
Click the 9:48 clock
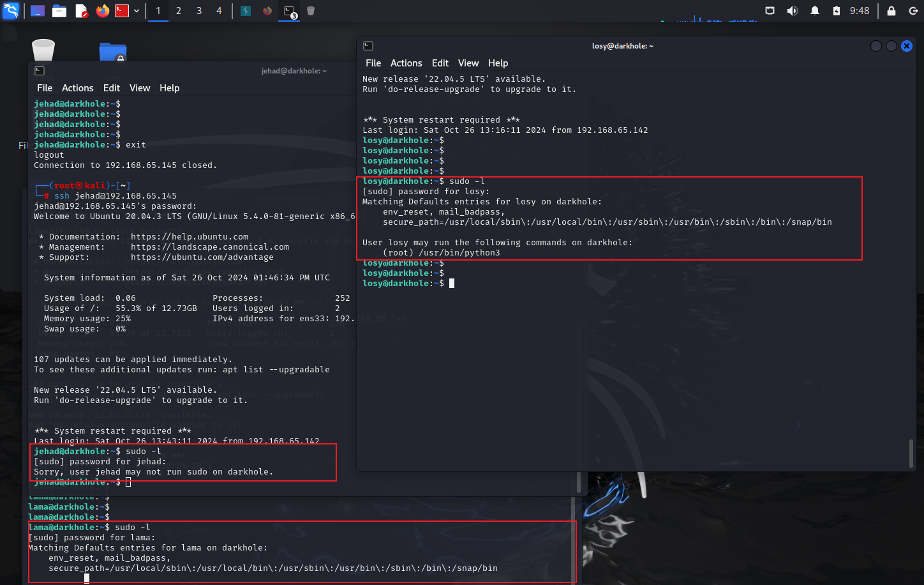click(860, 11)
